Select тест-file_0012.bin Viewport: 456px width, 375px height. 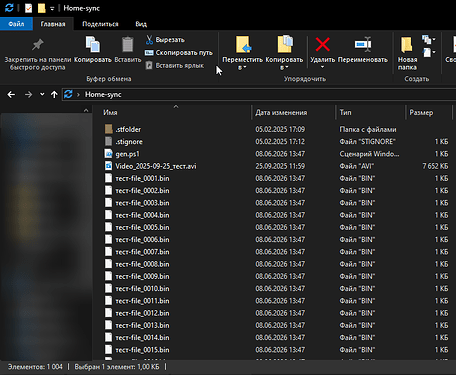142,313
